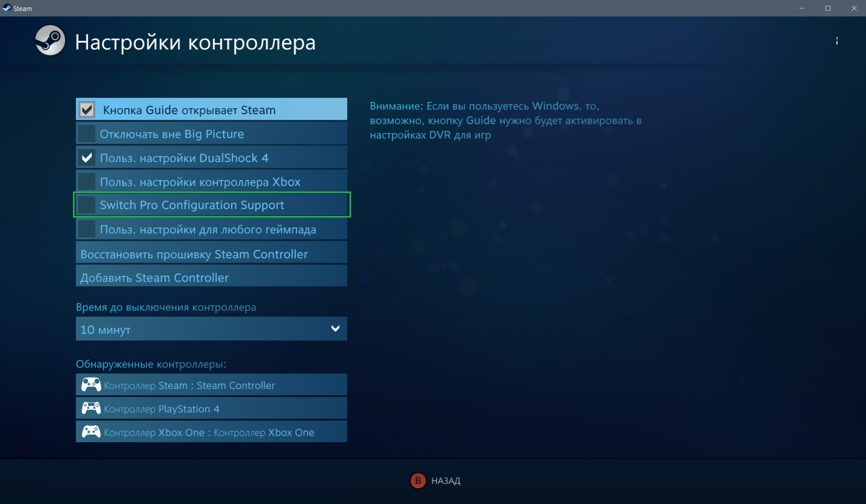Viewport: 866px width, 504px height.
Task: Toggle Switch Pro Configuration Support checkbox
Action: tap(87, 205)
